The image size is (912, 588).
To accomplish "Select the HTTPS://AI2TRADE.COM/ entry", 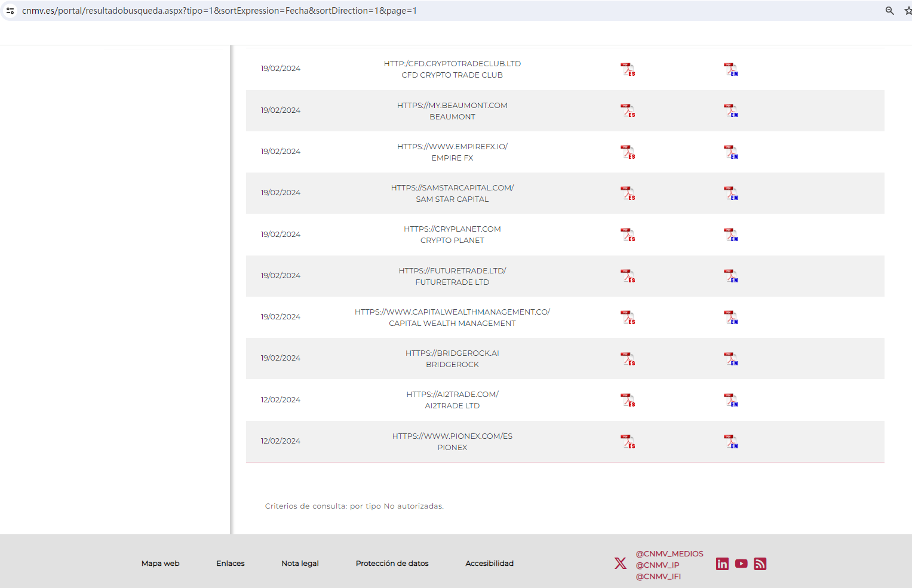I will 452,395.
